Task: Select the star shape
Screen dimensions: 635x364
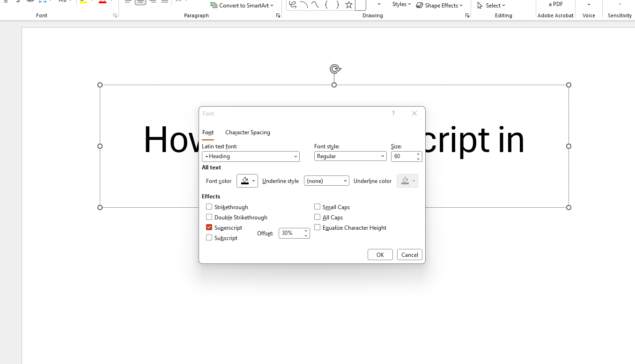Action: click(x=349, y=5)
